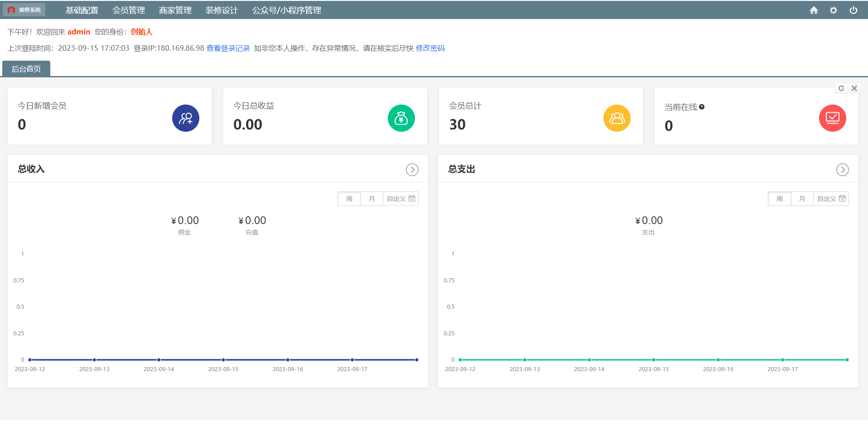Open the home icon in top bar
Viewport: 868px width, 425px height.
(x=814, y=10)
